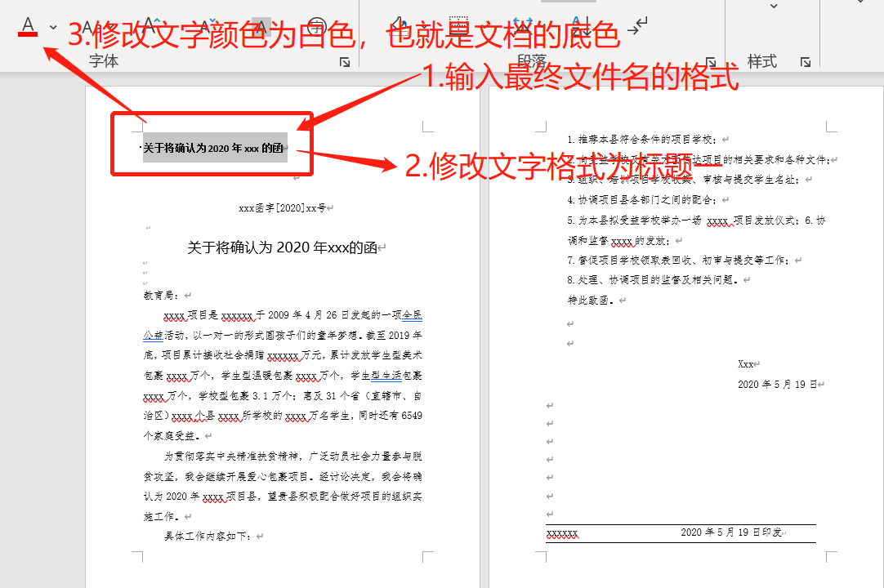Click the line '个家庭受益。' in first paragraph
This screenshot has height=588, width=884.
pyautogui.click(x=173, y=435)
